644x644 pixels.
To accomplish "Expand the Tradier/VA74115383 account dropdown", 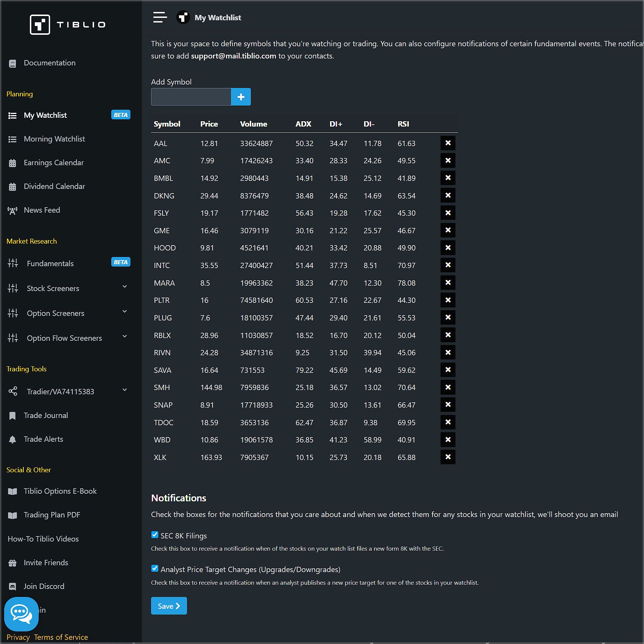I will pos(125,390).
